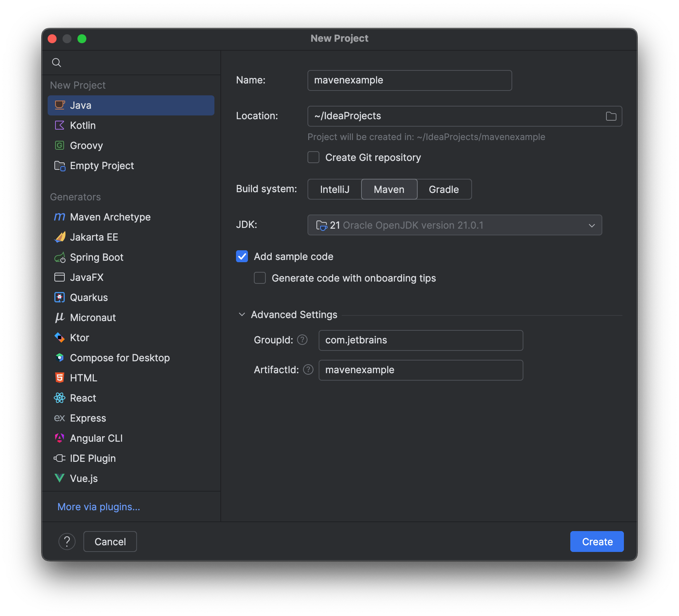Open the More via plugins link
Screen dimensions: 679x616
click(x=99, y=507)
